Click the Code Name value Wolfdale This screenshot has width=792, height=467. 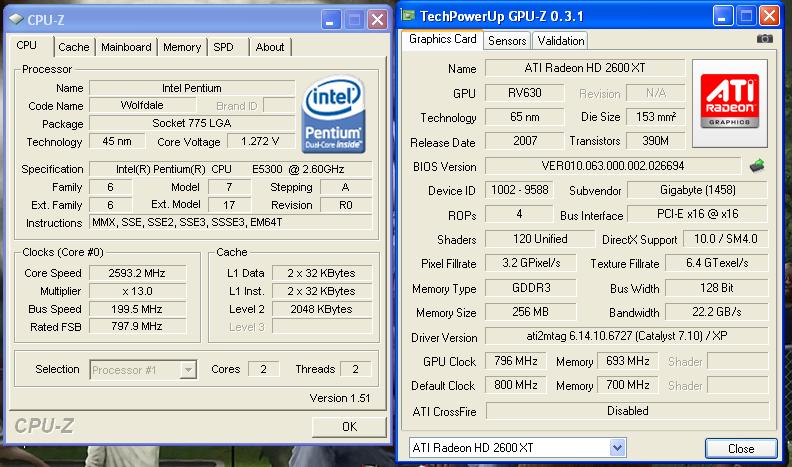142,106
